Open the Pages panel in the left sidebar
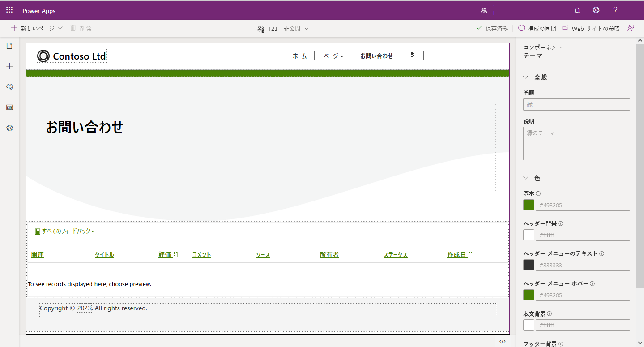The image size is (644, 347). (9, 46)
